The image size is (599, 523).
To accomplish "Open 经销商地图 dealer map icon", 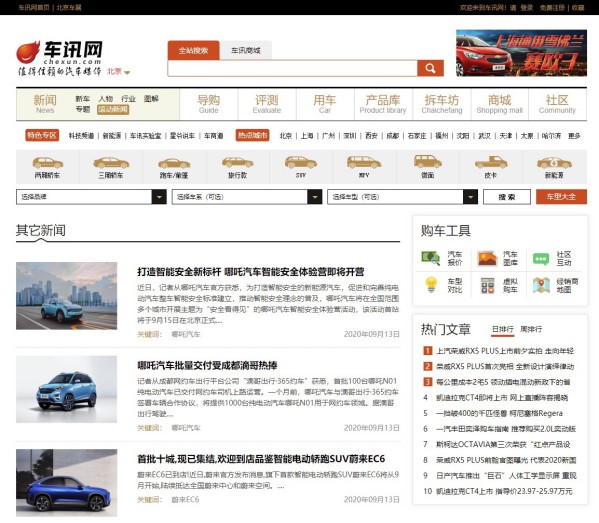I will click(541, 285).
